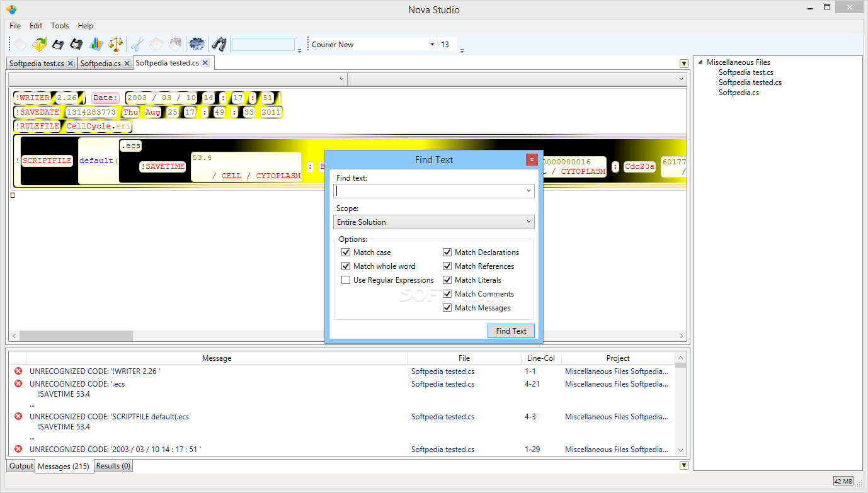868x493 pixels.
Task: Open the Tools menu
Action: [x=60, y=26]
